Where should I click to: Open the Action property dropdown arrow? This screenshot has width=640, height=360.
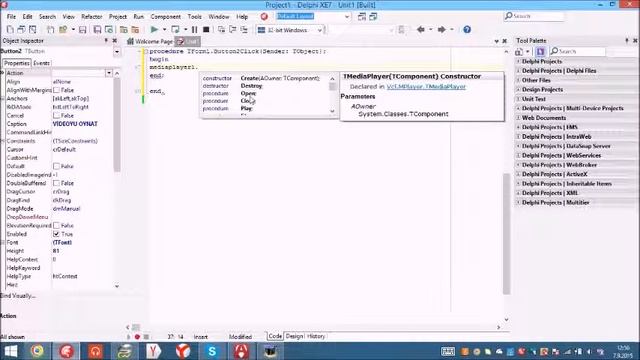click(x=109, y=73)
